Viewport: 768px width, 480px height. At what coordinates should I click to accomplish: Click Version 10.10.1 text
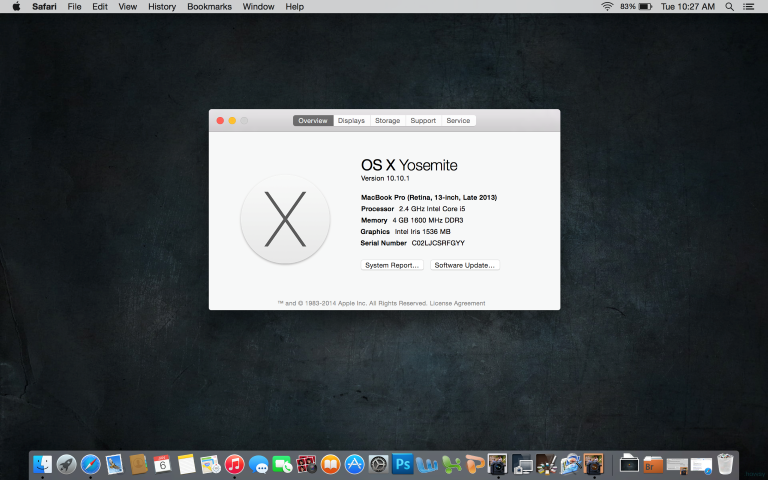(x=385, y=178)
